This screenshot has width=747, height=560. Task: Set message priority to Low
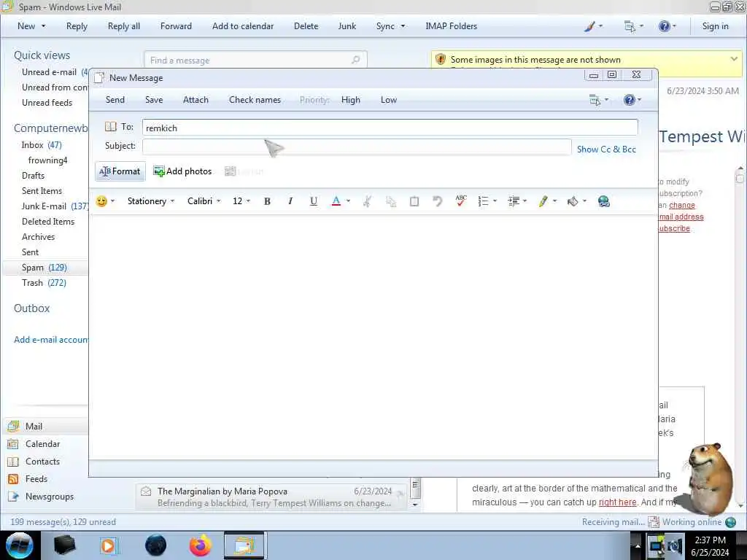[389, 99]
